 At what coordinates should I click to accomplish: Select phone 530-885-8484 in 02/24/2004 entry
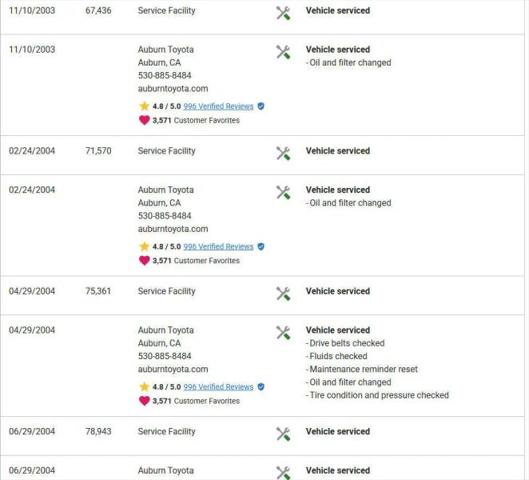point(164,216)
